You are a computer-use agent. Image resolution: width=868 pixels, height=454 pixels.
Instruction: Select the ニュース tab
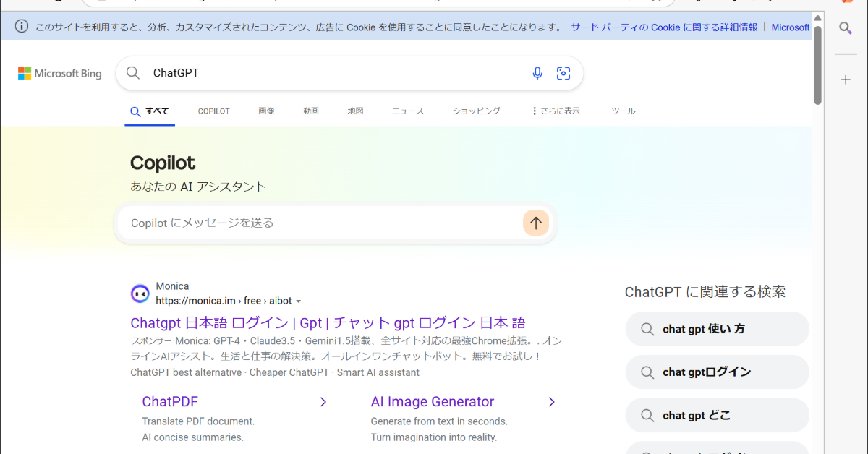pos(407,111)
